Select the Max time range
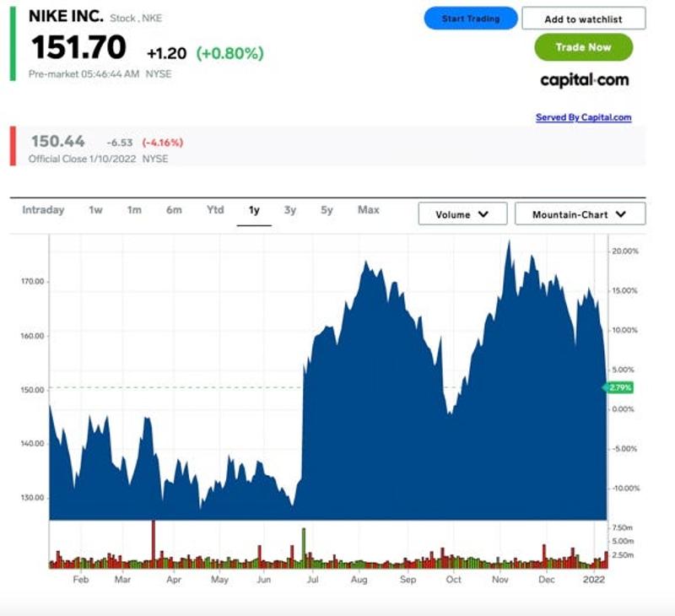The width and height of the screenshot is (675, 616). pos(369,209)
